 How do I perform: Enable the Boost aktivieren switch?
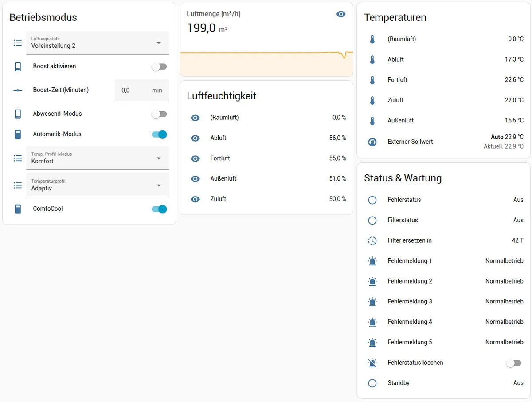click(159, 67)
